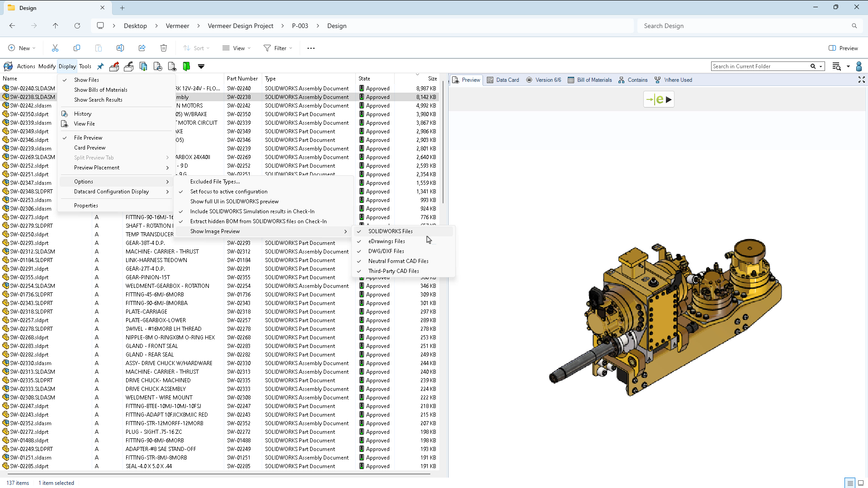The width and height of the screenshot is (868, 488).
Task: Click the PDM user account icon
Action: coord(859,66)
